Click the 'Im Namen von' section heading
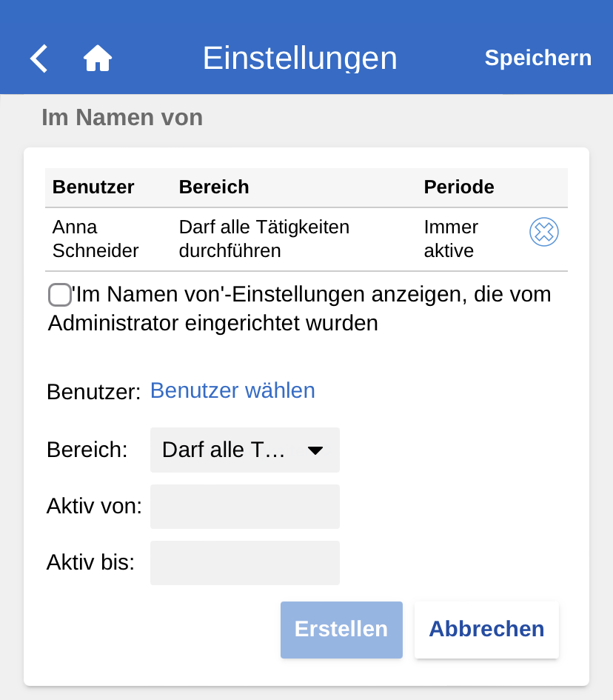 coord(122,117)
